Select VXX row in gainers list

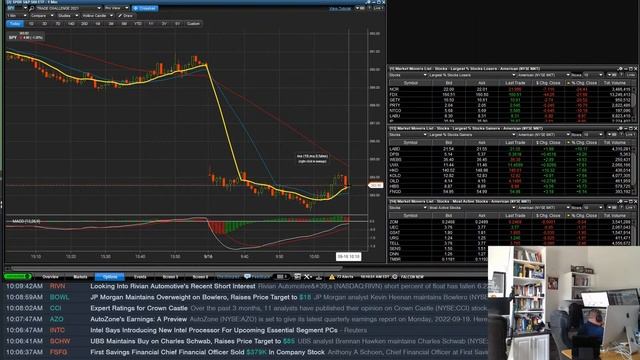pyautogui.click(x=510, y=165)
